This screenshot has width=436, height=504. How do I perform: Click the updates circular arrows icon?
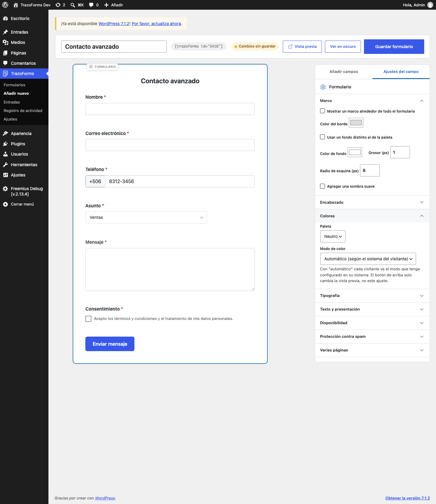click(58, 5)
